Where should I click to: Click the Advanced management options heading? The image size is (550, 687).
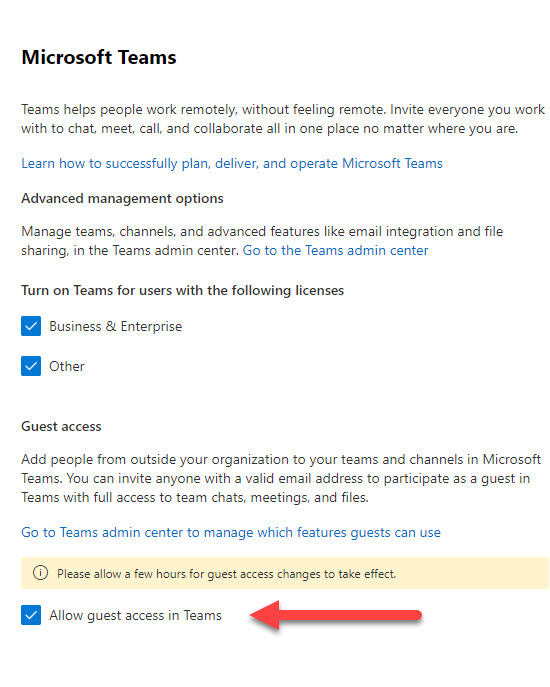(x=122, y=198)
